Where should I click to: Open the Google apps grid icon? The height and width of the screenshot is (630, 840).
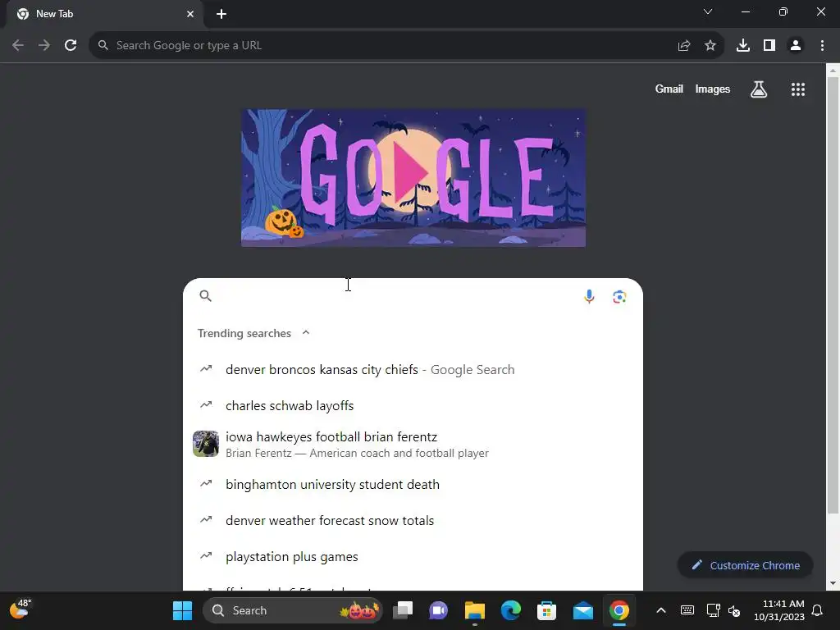point(798,89)
